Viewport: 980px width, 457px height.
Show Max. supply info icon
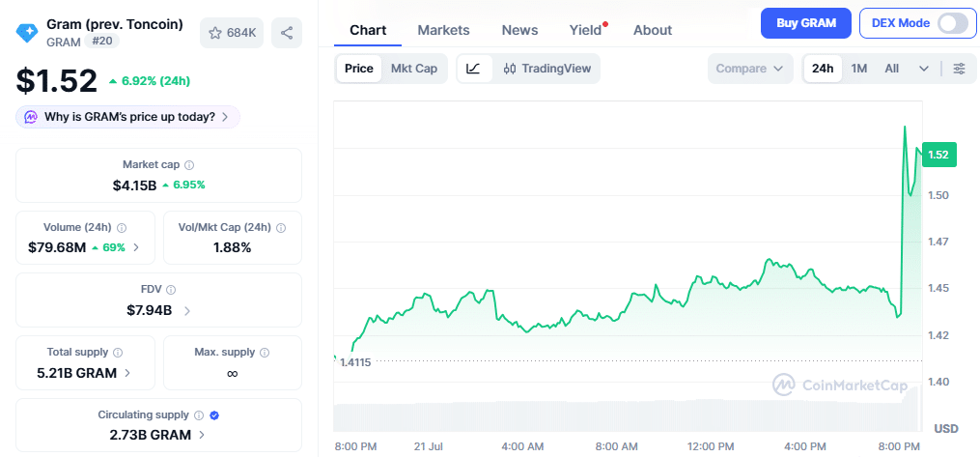(265, 352)
